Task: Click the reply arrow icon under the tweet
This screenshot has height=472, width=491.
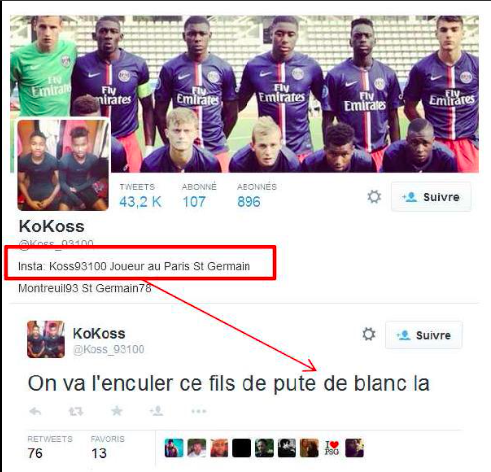Action: tap(35, 411)
